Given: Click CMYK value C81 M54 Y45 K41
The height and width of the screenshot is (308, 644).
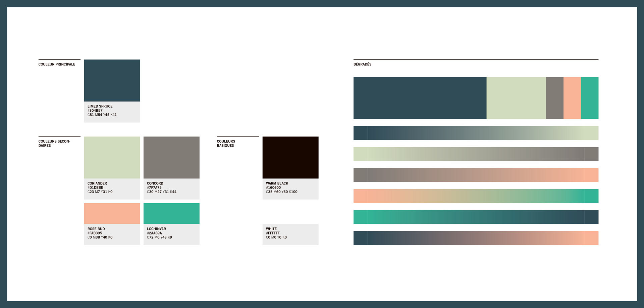Looking at the screenshot, I should (x=102, y=115).
